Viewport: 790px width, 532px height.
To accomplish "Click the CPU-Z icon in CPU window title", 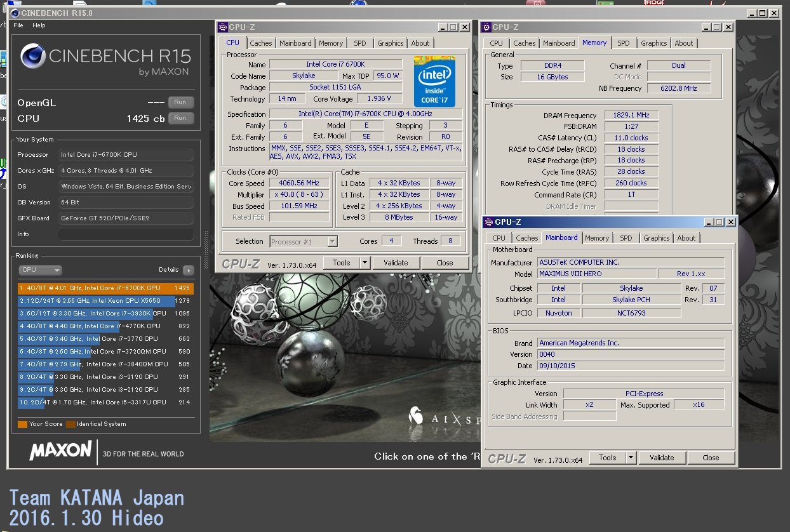I will 222,27.
